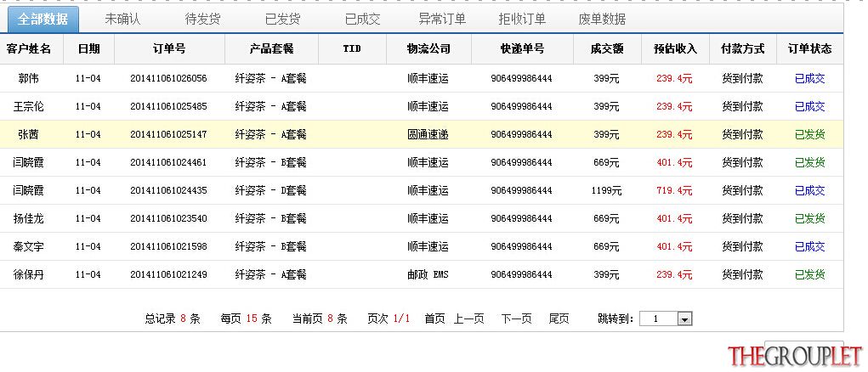
Task: Click order number 201411061025147
Action: pyautogui.click(x=169, y=134)
